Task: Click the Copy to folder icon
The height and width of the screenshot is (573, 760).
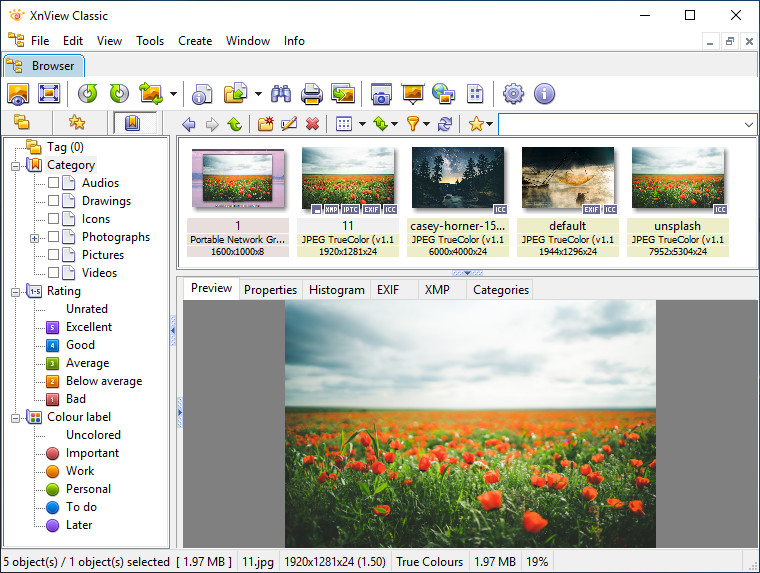Action: pyautogui.click(x=236, y=94)
